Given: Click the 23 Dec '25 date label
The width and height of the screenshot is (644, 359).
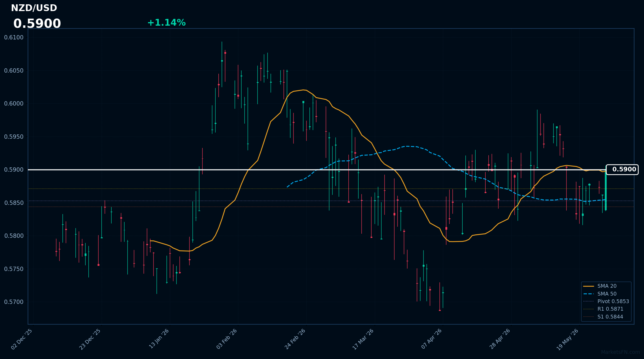Looking at the screenshot, I should coord(90,339).
